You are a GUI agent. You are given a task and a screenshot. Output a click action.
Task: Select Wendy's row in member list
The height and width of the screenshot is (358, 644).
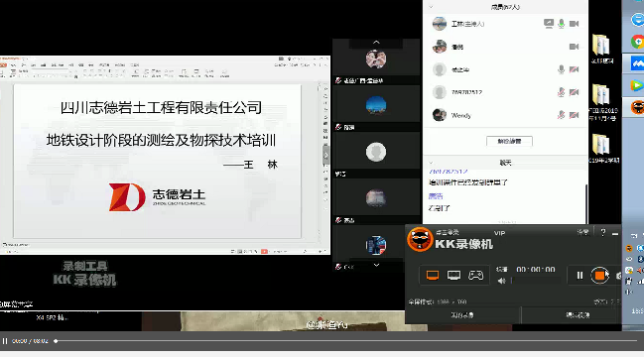(x=506, y=115)
